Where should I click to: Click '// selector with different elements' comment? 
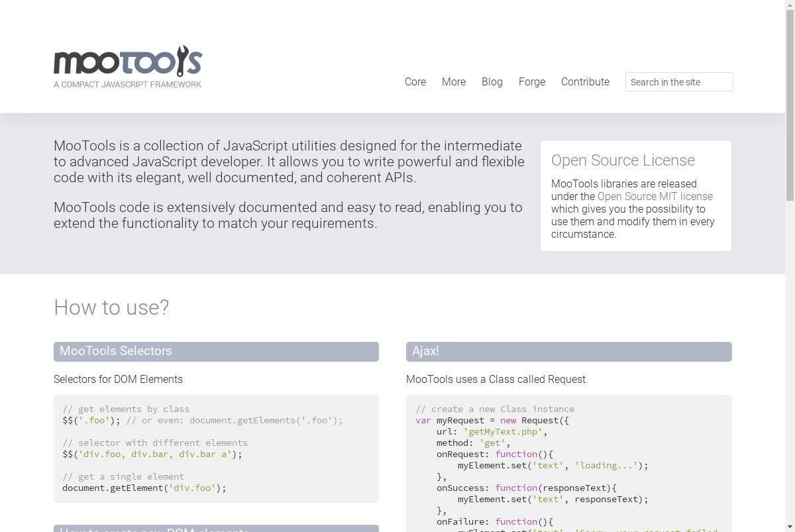(155, 443)
